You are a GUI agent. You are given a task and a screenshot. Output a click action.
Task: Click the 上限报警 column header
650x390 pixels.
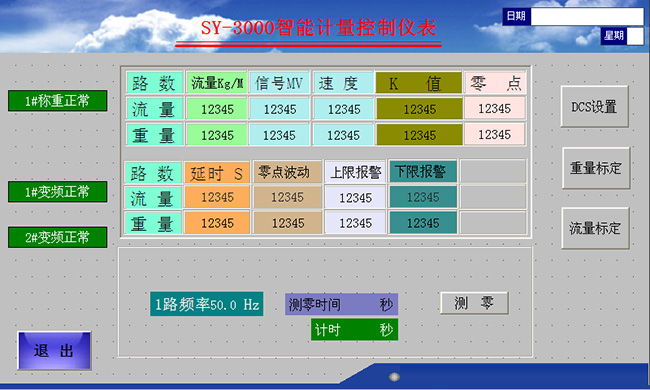355,172
